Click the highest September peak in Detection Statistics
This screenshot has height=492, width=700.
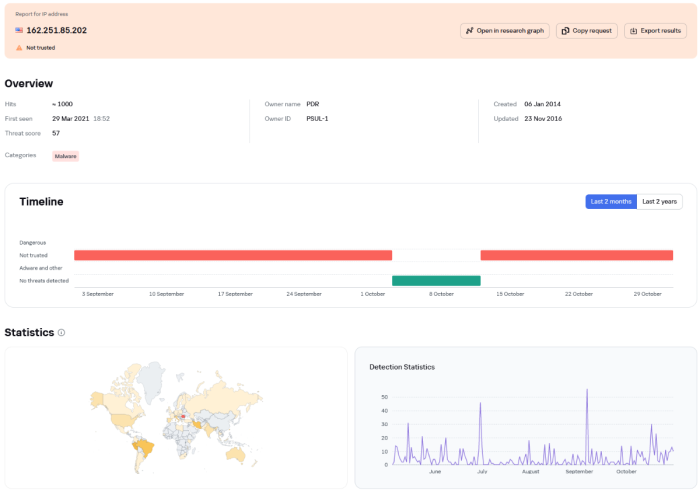[587, 391]
